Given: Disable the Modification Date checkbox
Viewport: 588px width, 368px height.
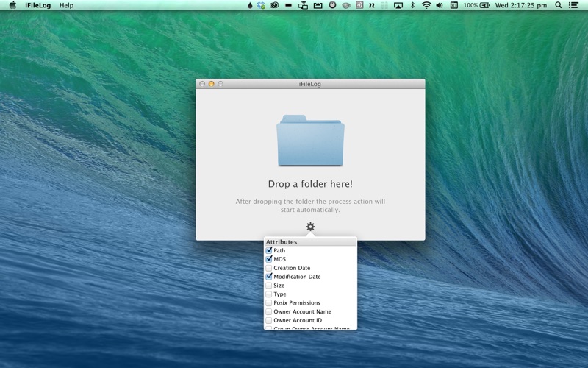Looking at the screenshot, I should 269,277.
